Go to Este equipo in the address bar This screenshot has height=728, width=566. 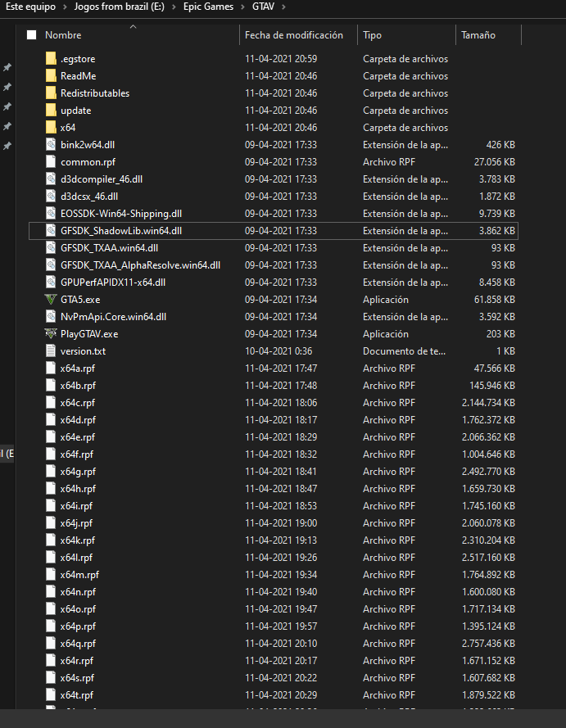click(30, 7)
